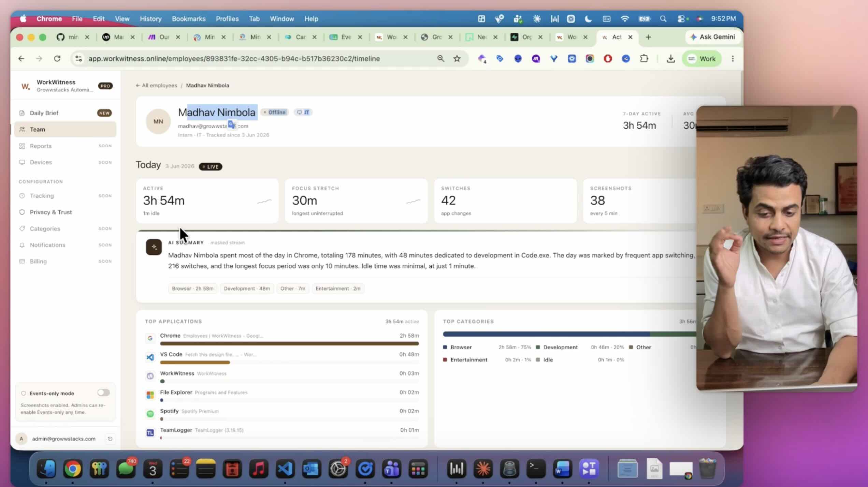Click the Active 3h 54m stat card
Viewport: 868px width, 487px height.
pos(207,201)
